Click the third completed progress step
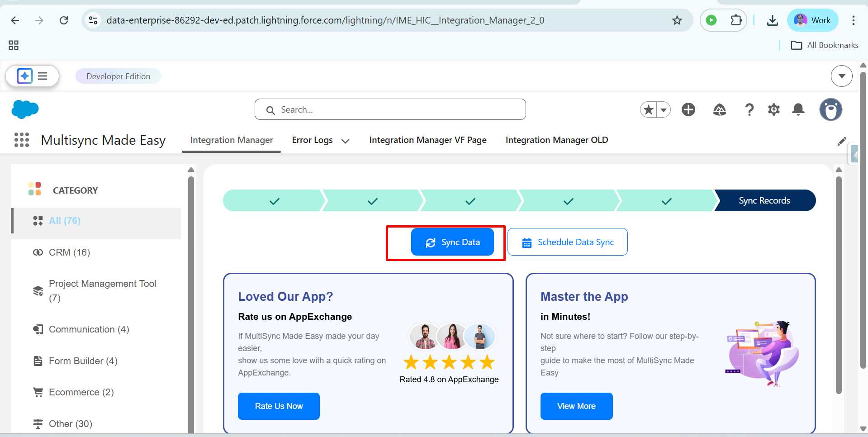Viewport: 868px width, 437px height. coord(470,201)
